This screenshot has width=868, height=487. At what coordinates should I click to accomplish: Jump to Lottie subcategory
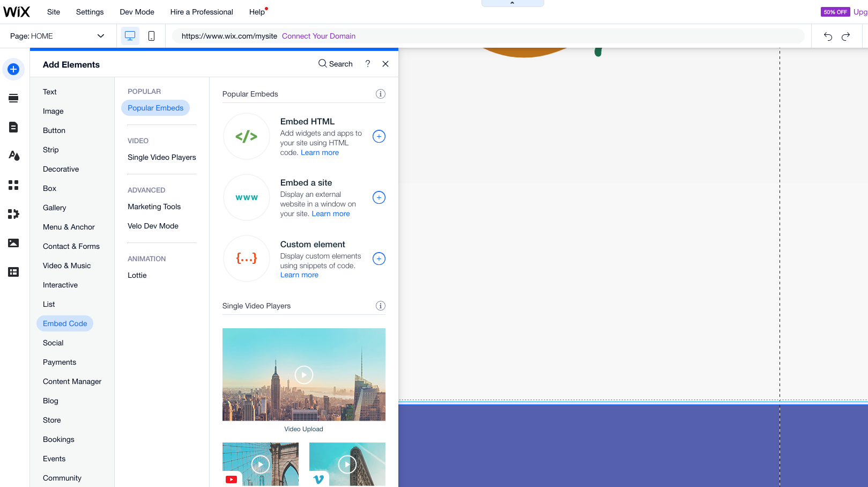(x=137, y=275)
